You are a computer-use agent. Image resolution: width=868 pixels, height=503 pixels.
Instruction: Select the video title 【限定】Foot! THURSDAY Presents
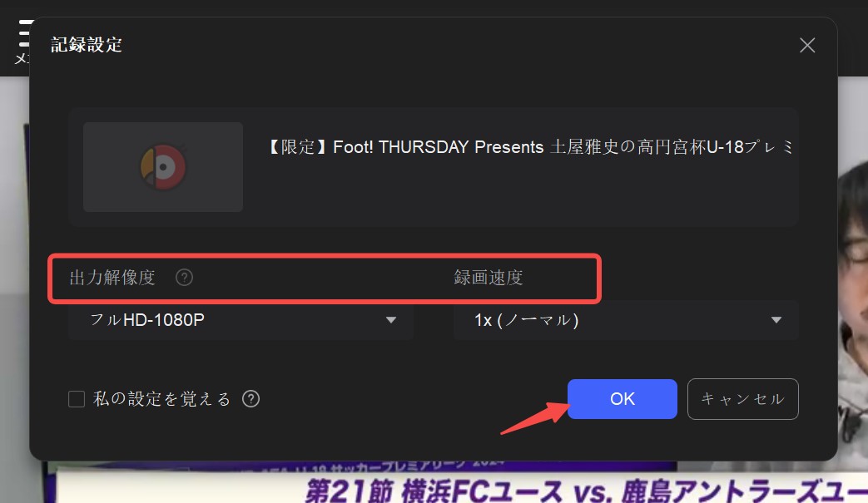pyautogui.click(x=530, y=147)
